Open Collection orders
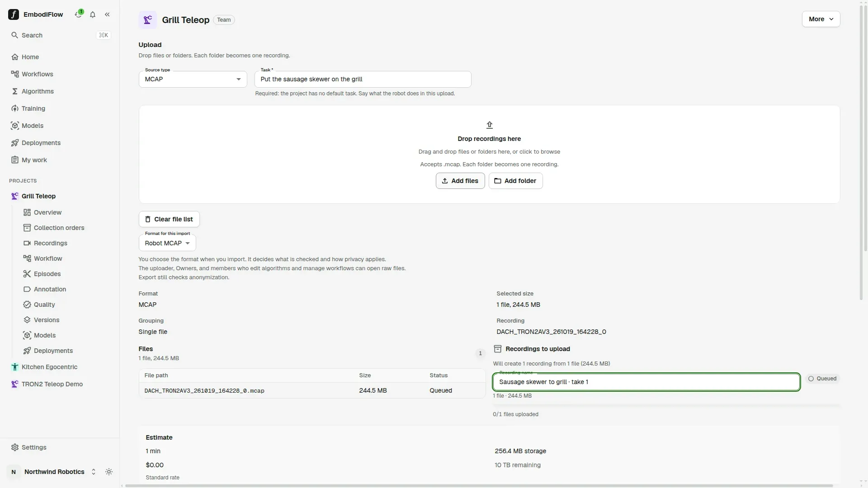 click(x=66, y=228)
